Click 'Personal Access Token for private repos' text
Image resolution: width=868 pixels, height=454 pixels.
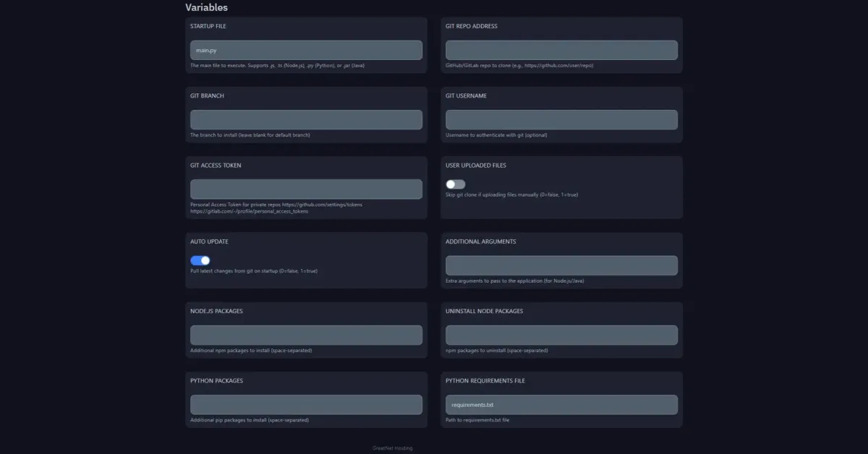point(276,207)
